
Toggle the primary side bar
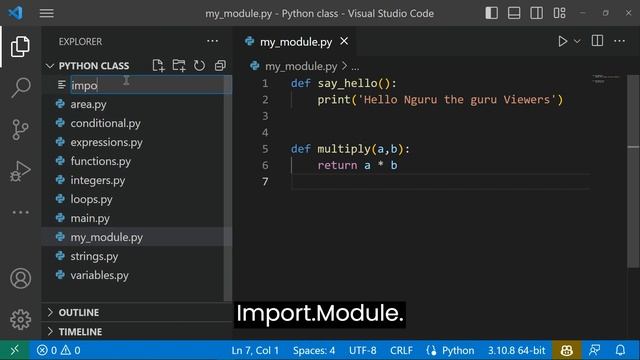coord(491,13)
